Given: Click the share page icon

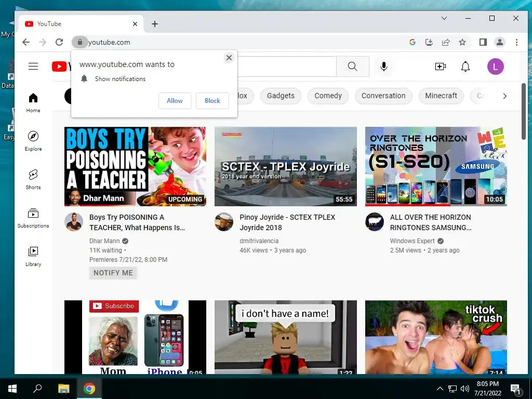Looking at the screenshot, I should click(x=445, y=42).
